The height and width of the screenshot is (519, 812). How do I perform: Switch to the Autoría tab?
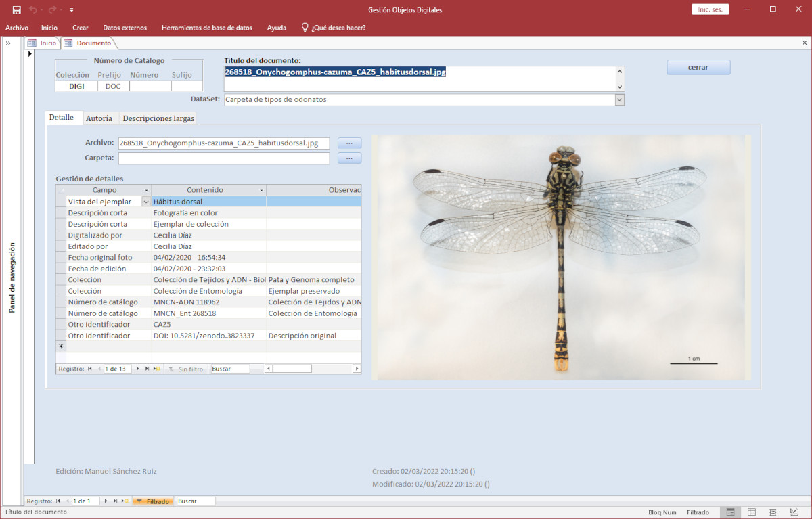coord(99,118)
